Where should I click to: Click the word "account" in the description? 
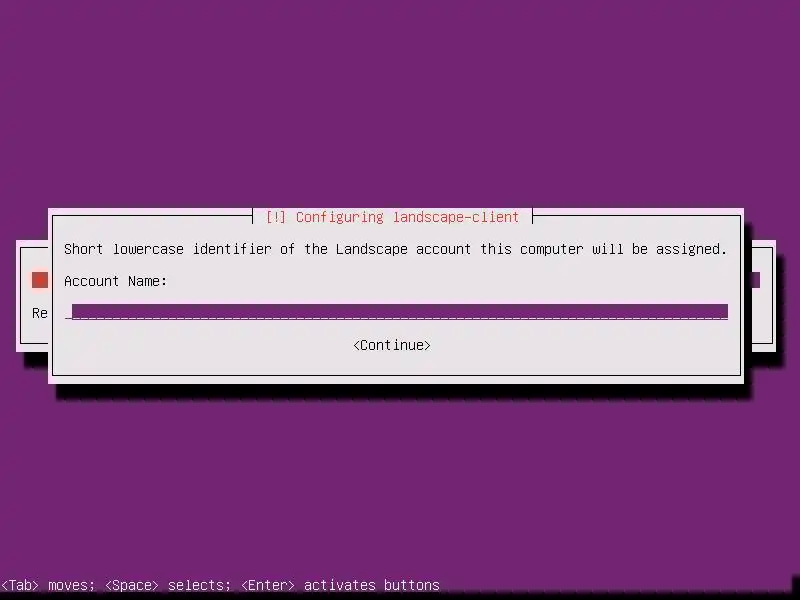point(443,249)
